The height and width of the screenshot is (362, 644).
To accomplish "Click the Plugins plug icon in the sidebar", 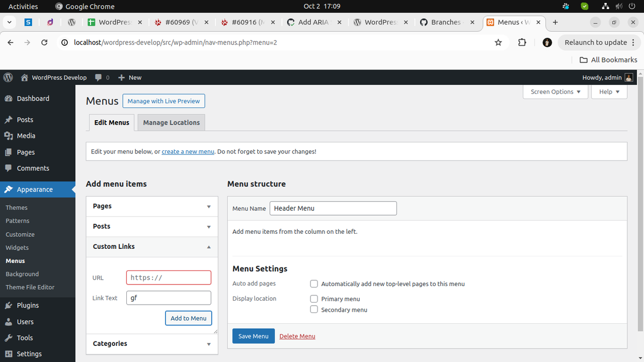I will pos(9,305).
